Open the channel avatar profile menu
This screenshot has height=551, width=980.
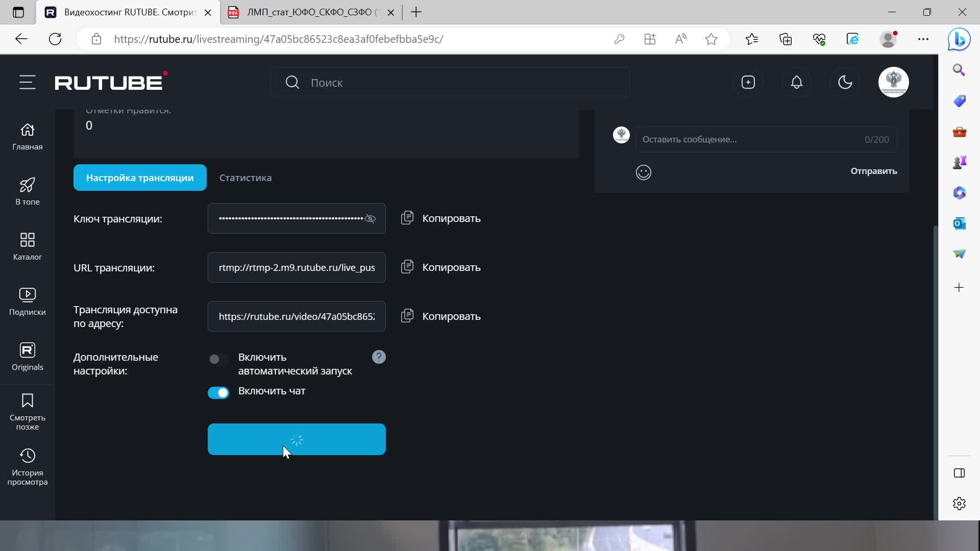pos(893,82)
